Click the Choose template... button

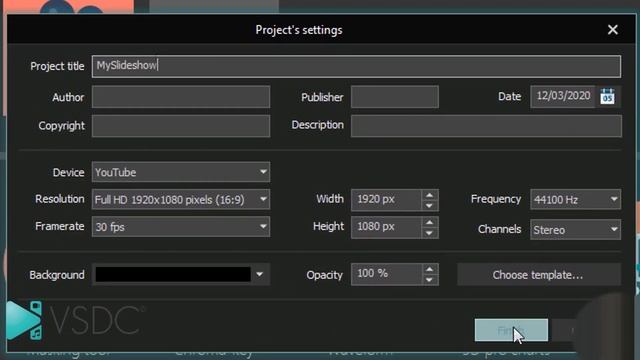pos(539,275)
